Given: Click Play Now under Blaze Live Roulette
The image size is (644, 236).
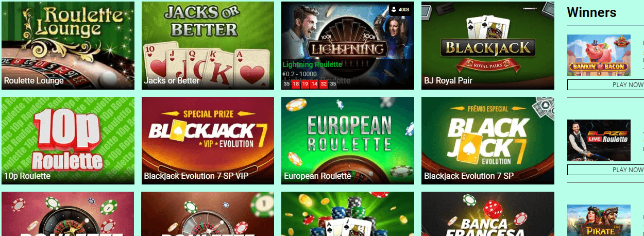Looking at the screenshot, I should (606, 170).
